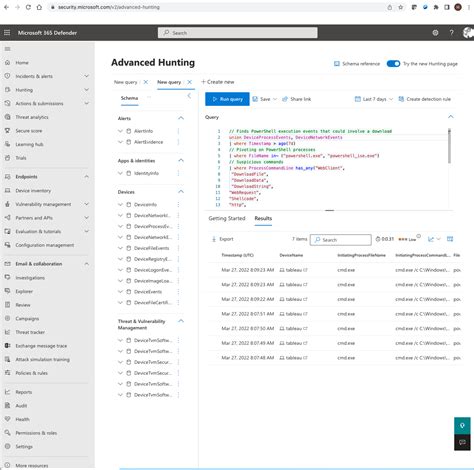Open Configuration management in the sidebar
The width and height of the screenshot is (474, 470).
[45, 245]
